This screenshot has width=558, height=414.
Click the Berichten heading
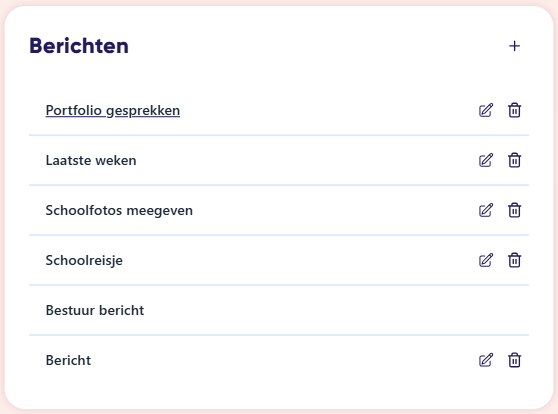point(79,46)
